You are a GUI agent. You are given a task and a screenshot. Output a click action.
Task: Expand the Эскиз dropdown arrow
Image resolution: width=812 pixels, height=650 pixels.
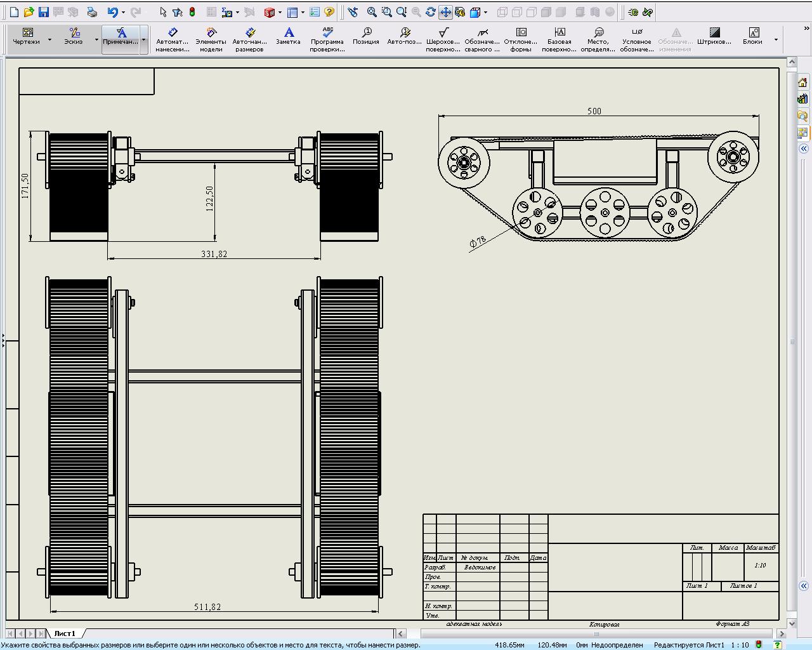96,40
